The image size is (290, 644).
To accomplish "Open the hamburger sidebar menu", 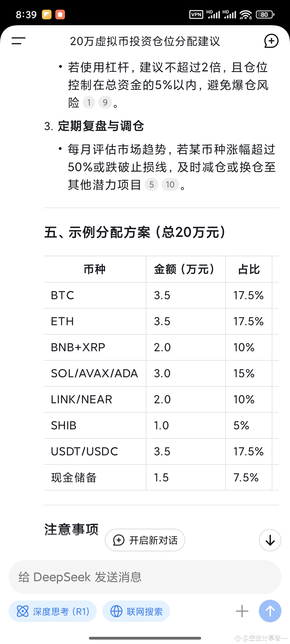I will (x=18, y=41).
